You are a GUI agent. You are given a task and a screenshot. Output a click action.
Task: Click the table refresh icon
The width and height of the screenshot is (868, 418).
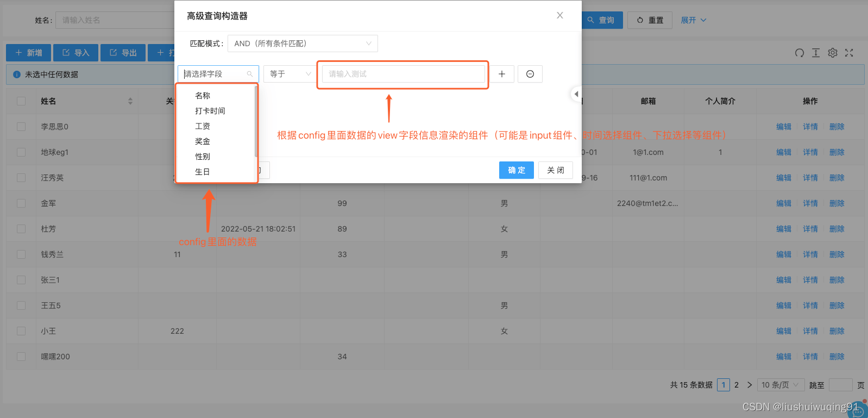coord(799,53)
